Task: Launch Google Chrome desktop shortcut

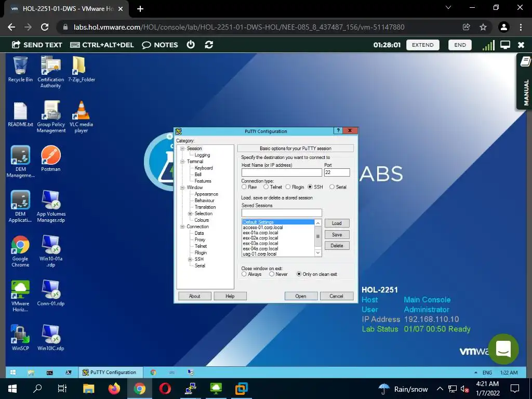Action: pos(20,251)
